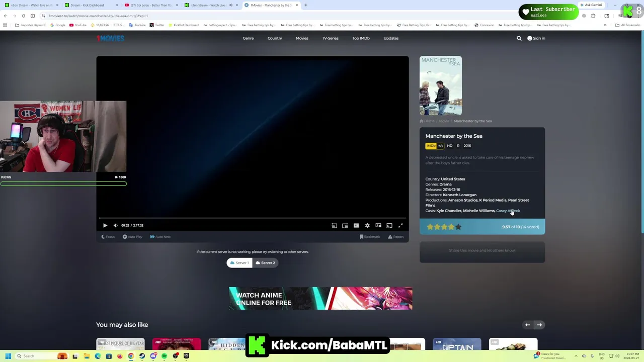Toggle the Auto Play option
This screenshot has width=644, height=362.
pyautogui.click(x=133, y=237)
